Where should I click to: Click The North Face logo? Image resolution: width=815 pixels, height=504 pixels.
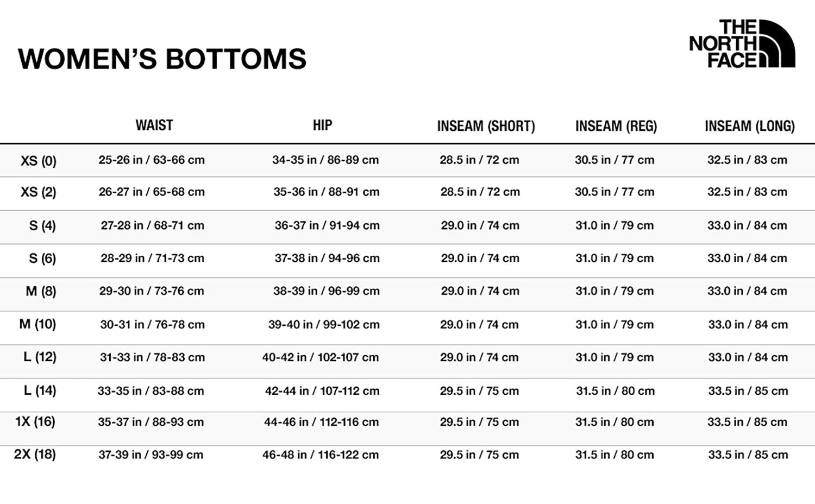pyautogui.click(x=742, y=43)
